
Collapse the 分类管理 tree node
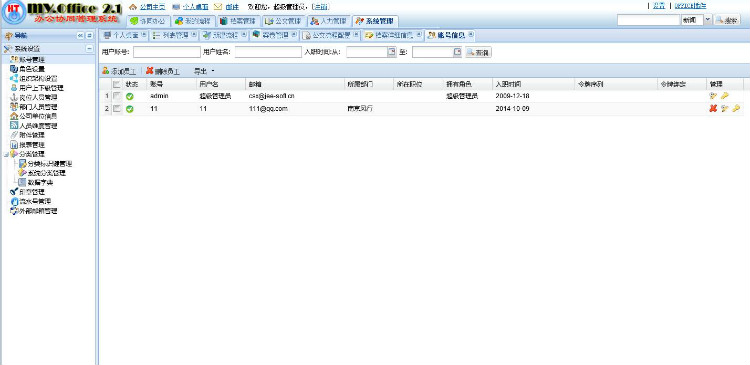[x=6, y=155]
